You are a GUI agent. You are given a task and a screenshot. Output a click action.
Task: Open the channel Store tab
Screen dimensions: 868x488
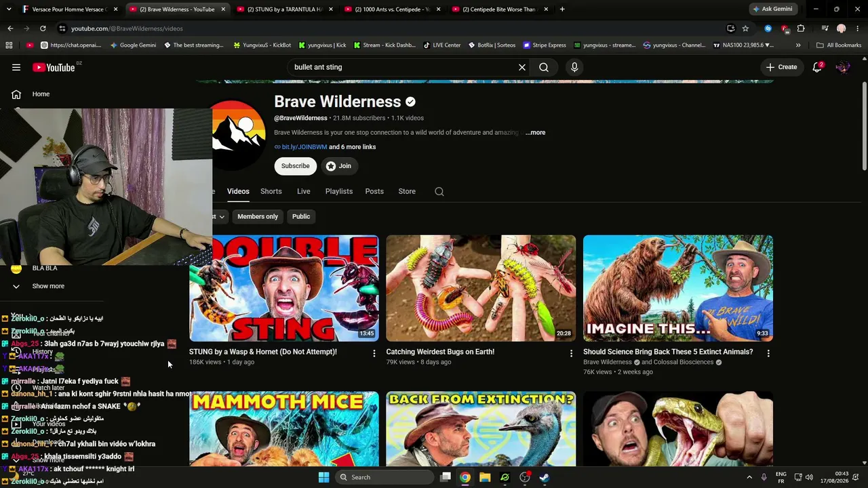click(x=407, y=191)
